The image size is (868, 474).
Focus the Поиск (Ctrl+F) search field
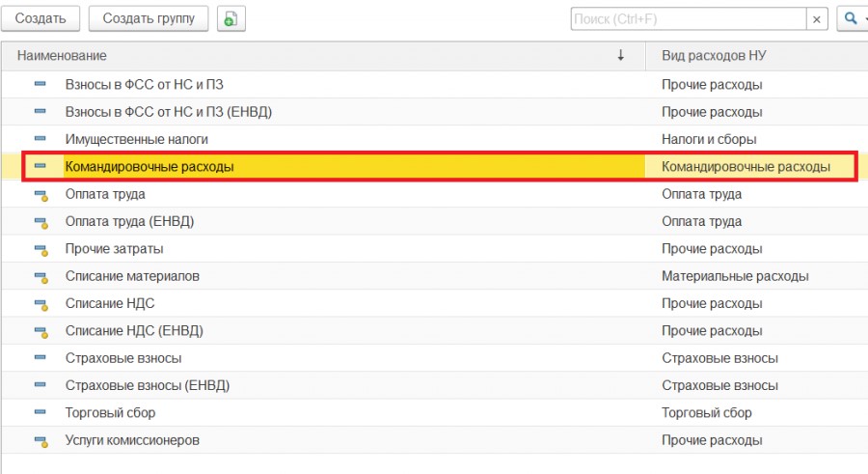click(687, 18)
